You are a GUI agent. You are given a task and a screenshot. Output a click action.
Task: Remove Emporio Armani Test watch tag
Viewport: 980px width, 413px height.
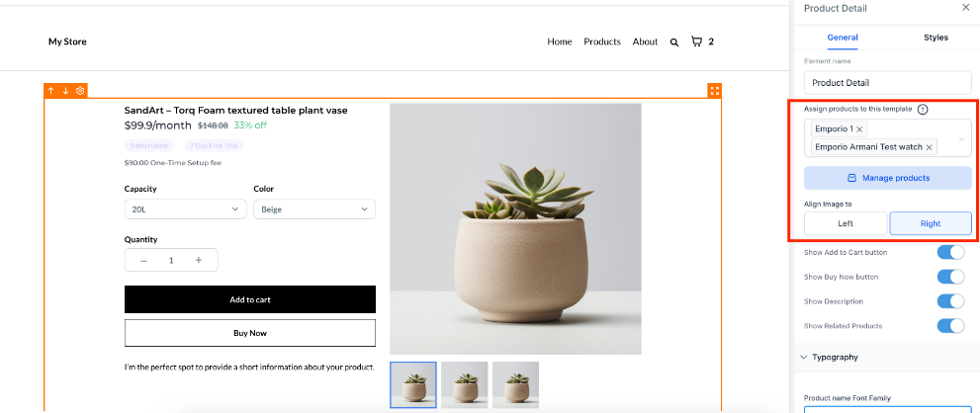tap(929, 147)
